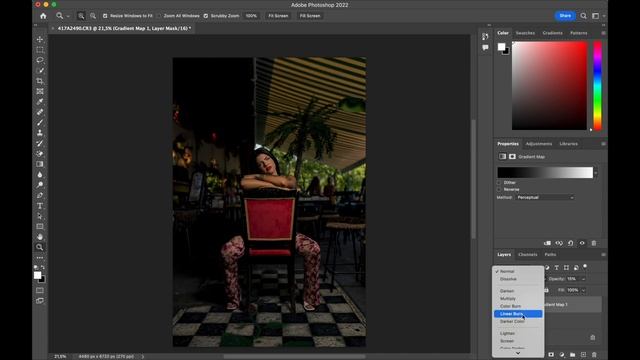Open the Edit Toolbar three-dots menu
Viewport: 640px width, 360px height.
tap(40, 258)
